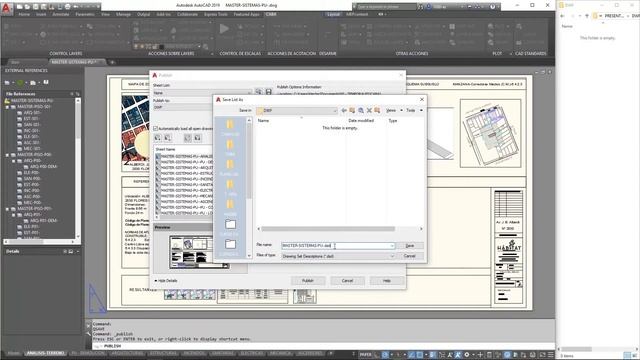Image resolution: width=640 pixels, height=360 pixels.
Task: Click Search the Web icon in Save dialog
Action: [x=361, y=110]
